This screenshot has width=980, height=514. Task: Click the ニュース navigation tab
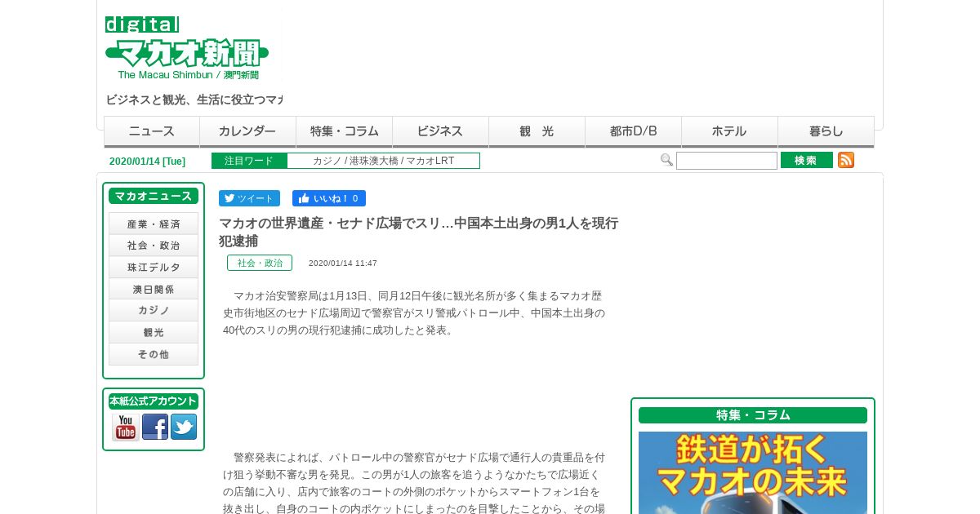click(x=152, y=131)
